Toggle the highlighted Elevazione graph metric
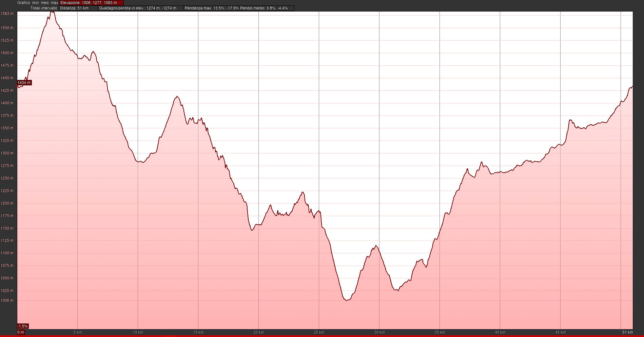The width and height of the screenshot is (644, 337). (x=91, y=3)
